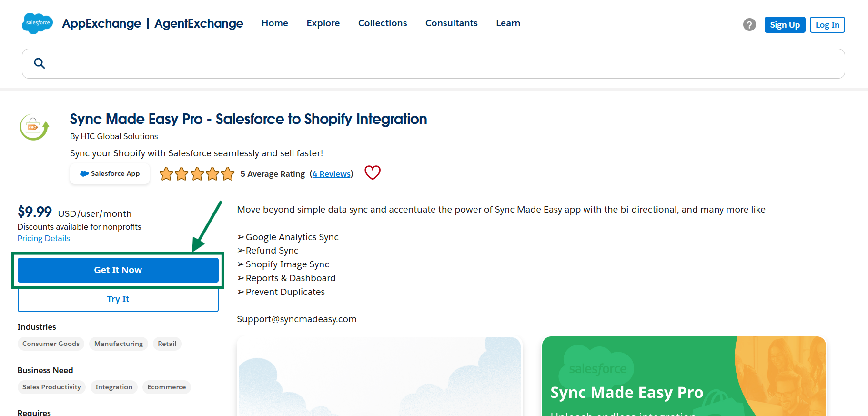868x416 pixels.
Task: Click the 'Prevent Duplicates' feature text
Action: coord(285,292)
